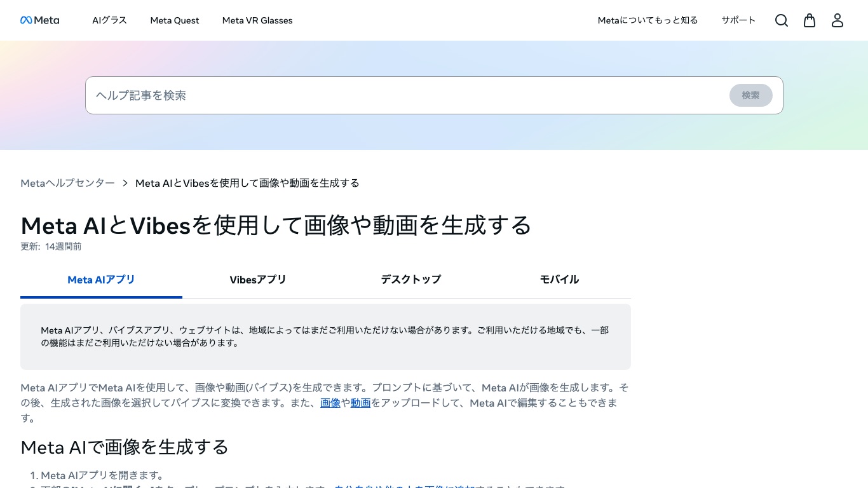Open the Meta Quest menu

[x=175, y=20]
